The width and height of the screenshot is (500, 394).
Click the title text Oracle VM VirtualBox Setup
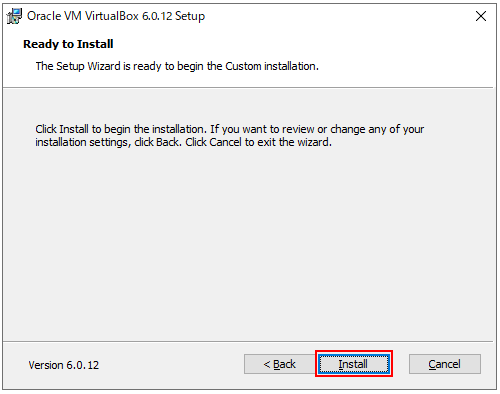click(x=116, y=16)
